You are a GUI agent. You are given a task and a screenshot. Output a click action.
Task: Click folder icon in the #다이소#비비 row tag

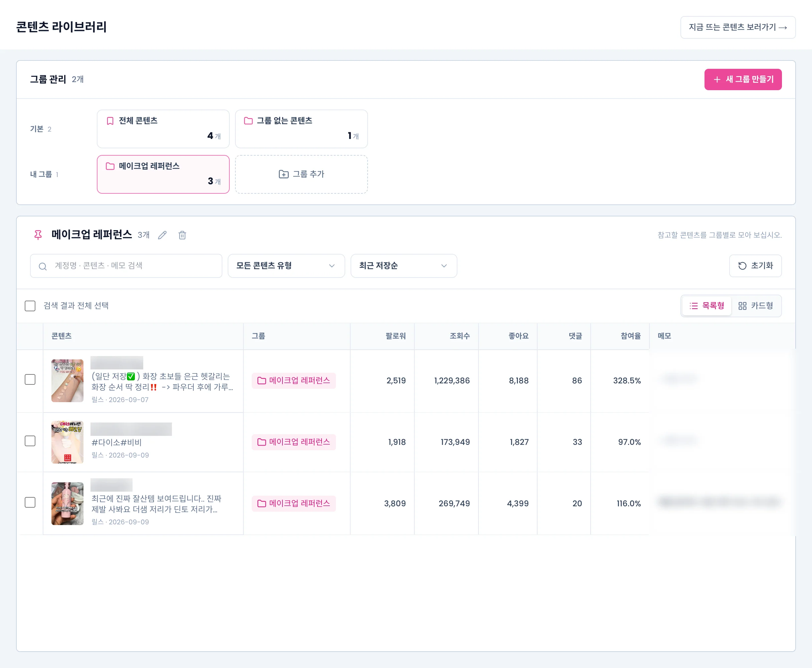click(x=261, y=442)
